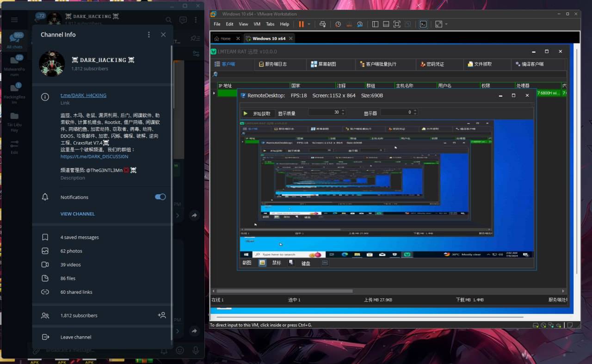Screen dimensions: 592x364
Task: Open Telegram hamburger menu
Action: coord(14,20)
